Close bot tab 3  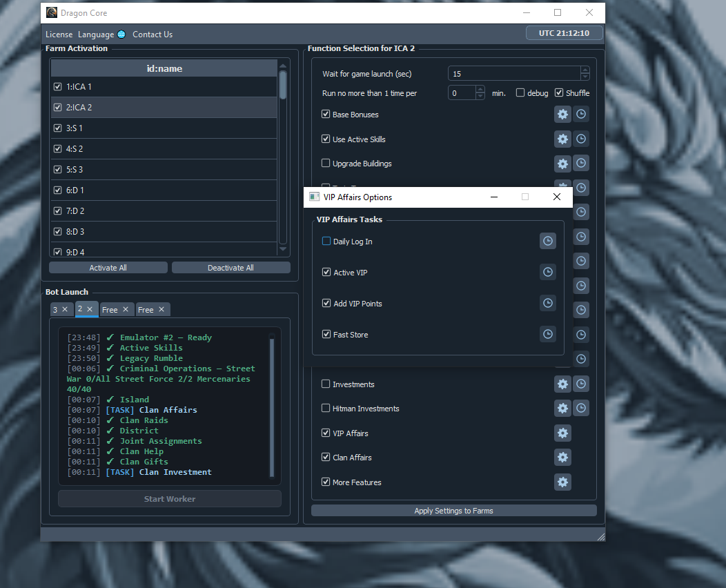coord(65,309)
